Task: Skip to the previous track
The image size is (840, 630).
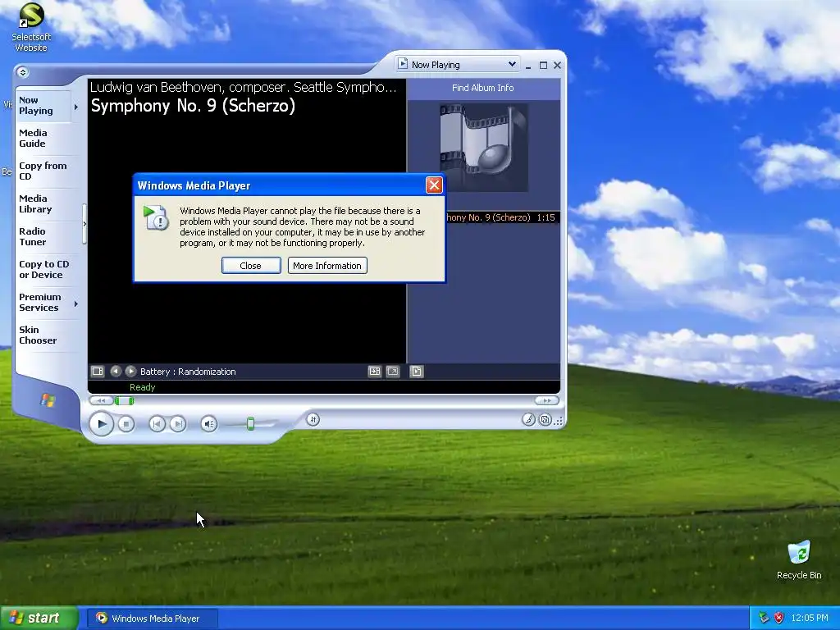Action: coord(157,424)
